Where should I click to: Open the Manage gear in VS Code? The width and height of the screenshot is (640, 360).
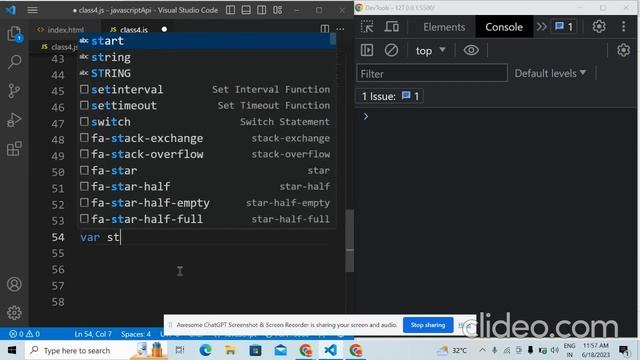pyautogui.click(x=14, y=313)
